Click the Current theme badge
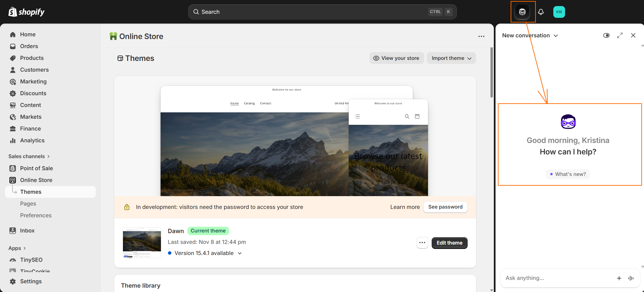Image resolution: width=644 pixels, height=292 pixels. point(208,231)
